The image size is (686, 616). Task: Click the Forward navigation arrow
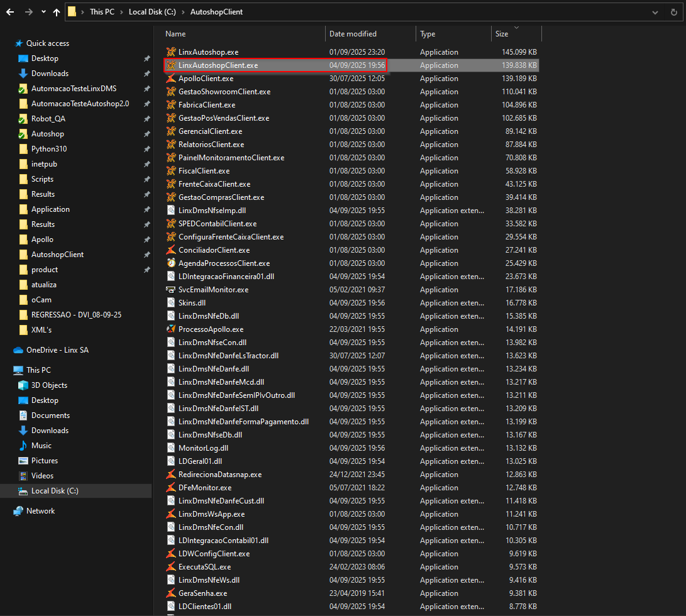(29, 12)
